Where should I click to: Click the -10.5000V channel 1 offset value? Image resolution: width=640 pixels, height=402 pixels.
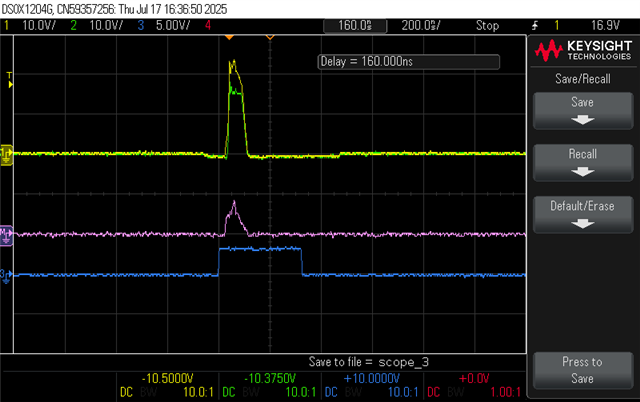coord(167,378)
